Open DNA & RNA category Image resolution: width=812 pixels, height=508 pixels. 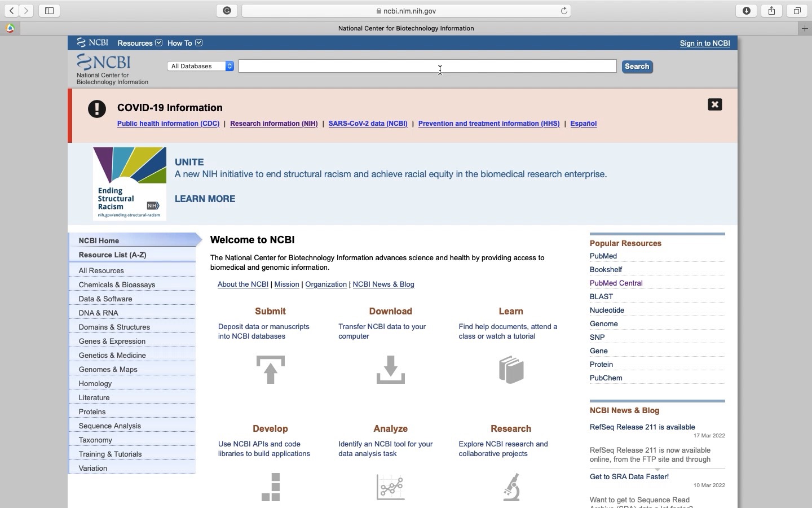pyautogui.click(x=133, y=313)
